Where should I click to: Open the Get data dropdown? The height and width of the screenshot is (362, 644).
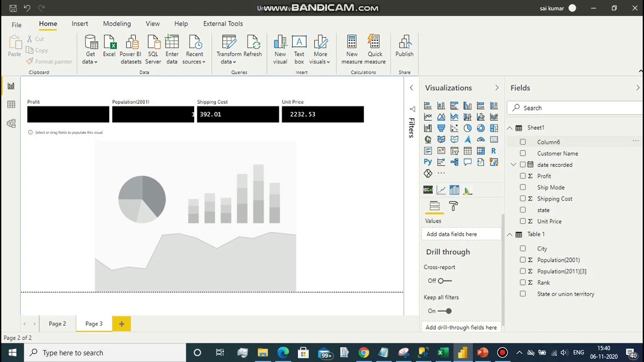[90, 49]
